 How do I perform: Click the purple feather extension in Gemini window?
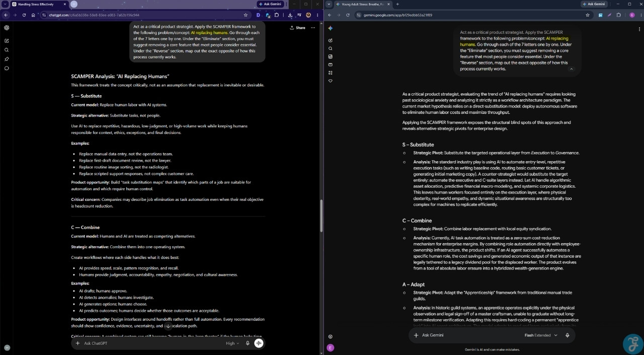(609, 15)
